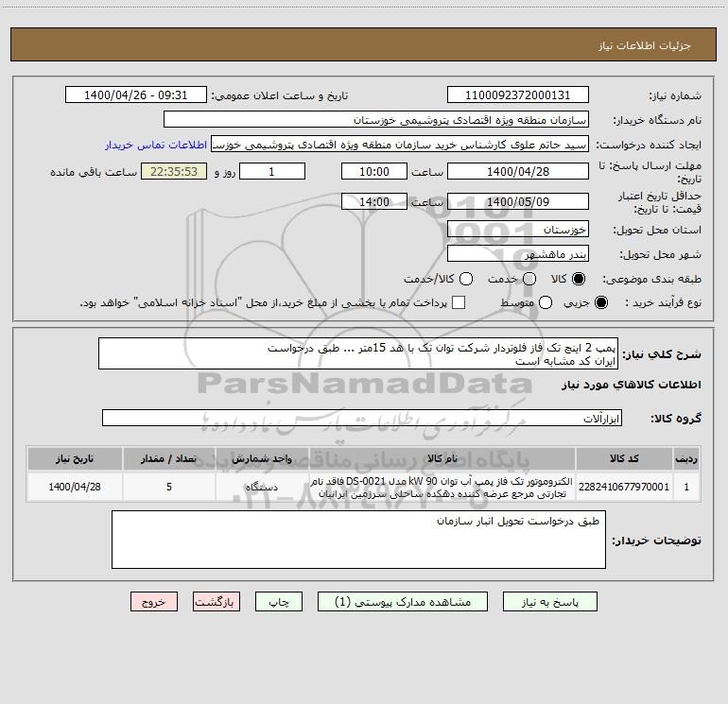Click the remaining days field showing 1
Image resolution: width=728 pixels, height=704 pixels.
(272, 171)
